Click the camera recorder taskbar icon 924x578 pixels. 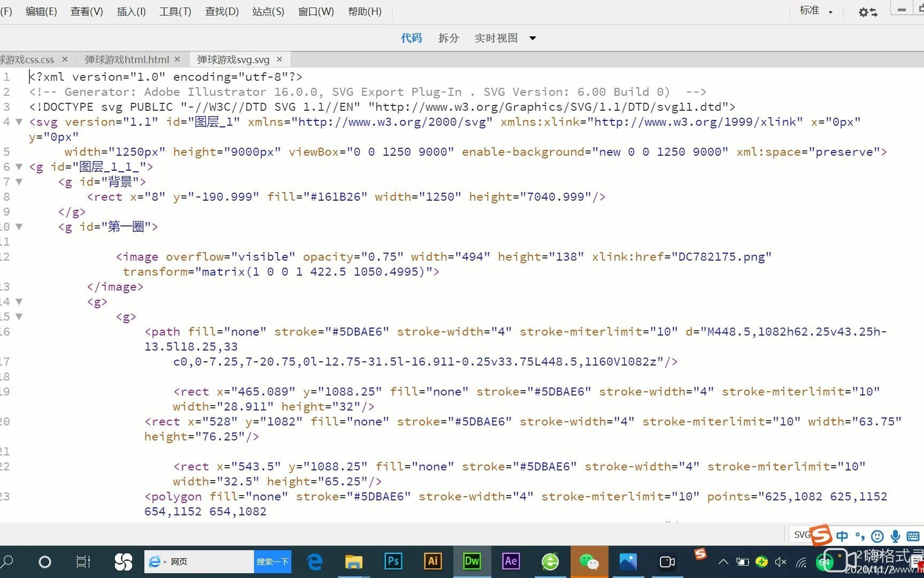point(667,561)
